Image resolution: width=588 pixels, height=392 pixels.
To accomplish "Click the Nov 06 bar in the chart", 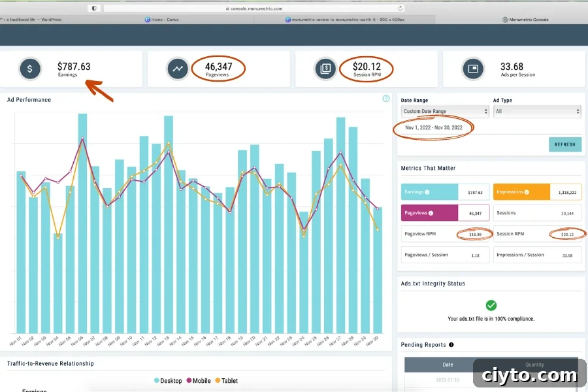I will [x=82, y=223].
